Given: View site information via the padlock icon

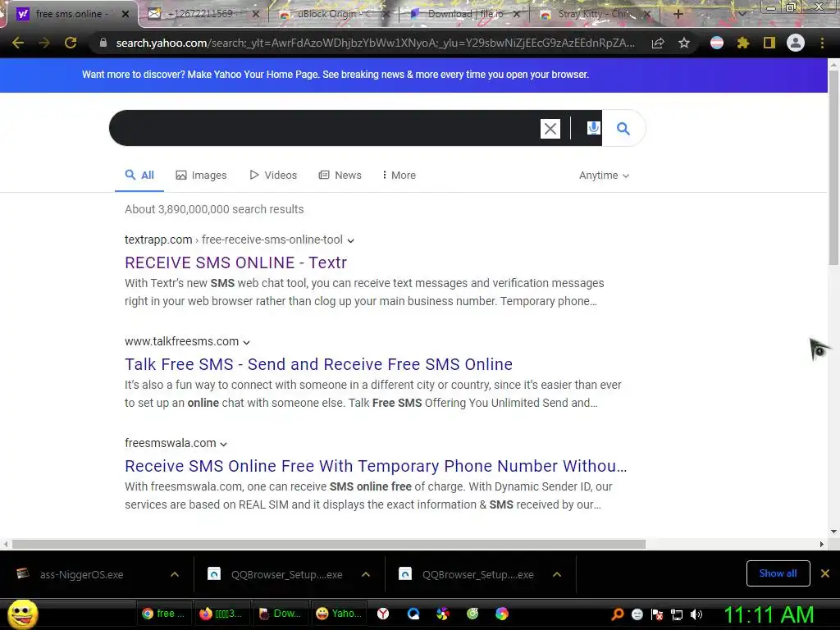Looking at the screenshot, I should [103, 43].
